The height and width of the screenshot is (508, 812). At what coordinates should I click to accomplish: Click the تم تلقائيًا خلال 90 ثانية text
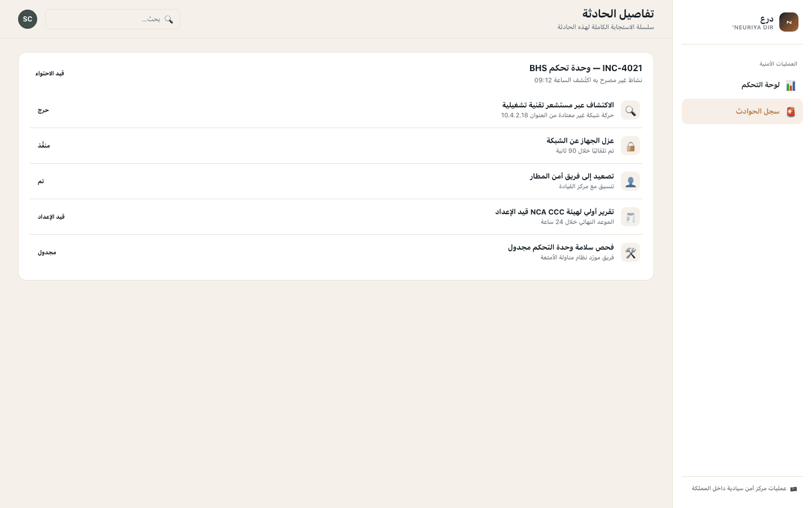(585, 151)
